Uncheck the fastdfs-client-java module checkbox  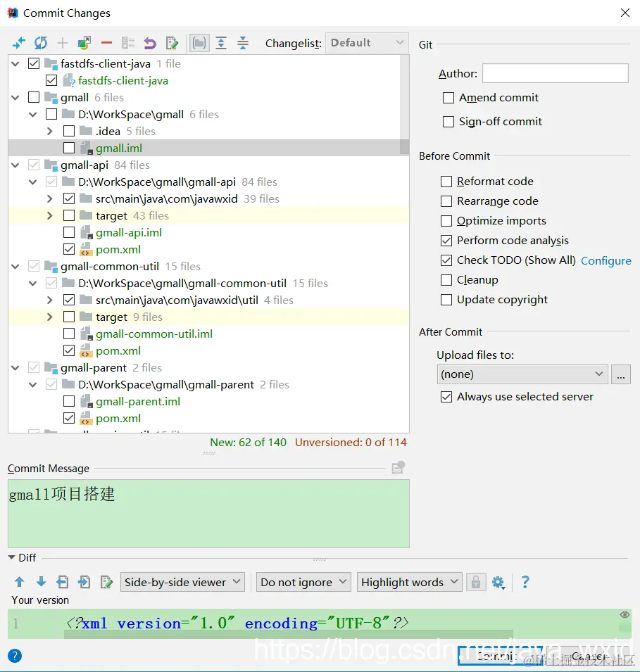coord(34,63)
